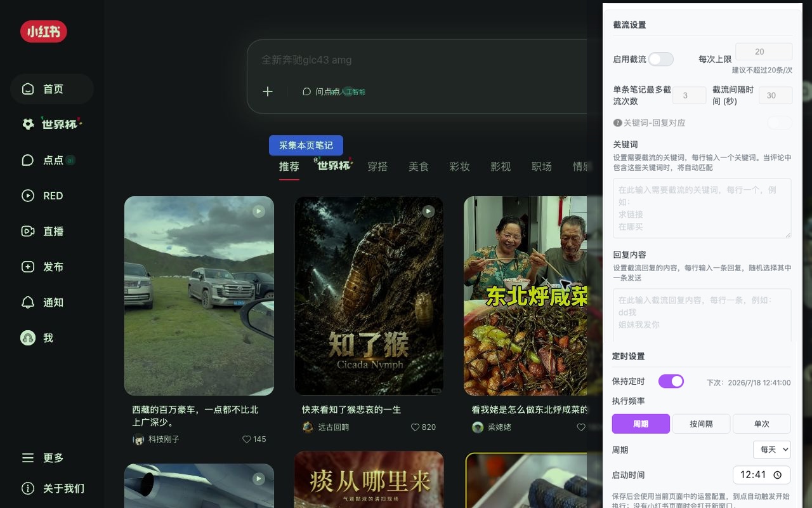Click the question mark icon beside 关键词-回复对应
This screenshot has width=812, height=508.
coord(617,123)
